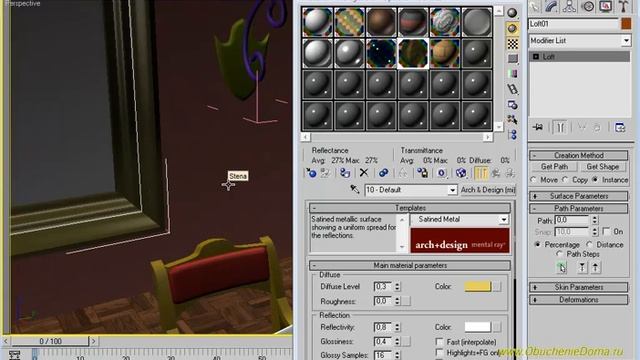This screenshot has width=640, height=360.
Task: Toggle Show end result in modifier stack
Action: click(560, 127)
